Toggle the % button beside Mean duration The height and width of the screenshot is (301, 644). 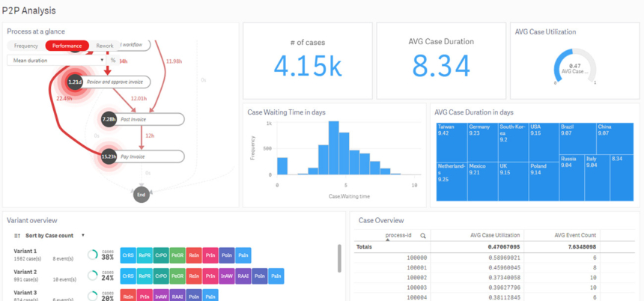tap(113, 61)
